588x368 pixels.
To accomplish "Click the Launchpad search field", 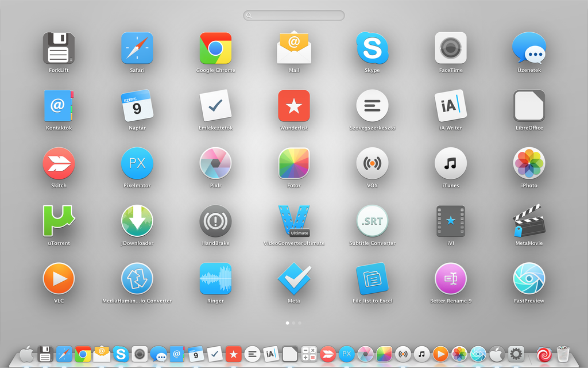I will (x=293, y=16).
